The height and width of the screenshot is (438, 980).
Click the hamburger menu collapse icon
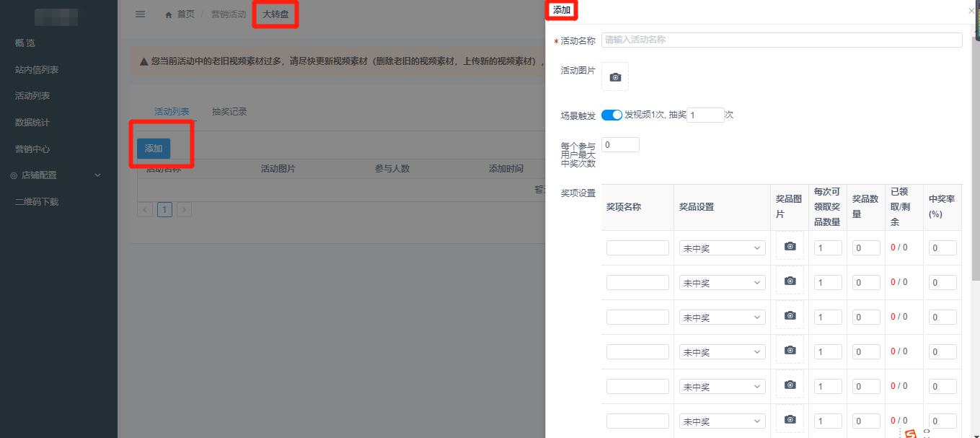140,14
